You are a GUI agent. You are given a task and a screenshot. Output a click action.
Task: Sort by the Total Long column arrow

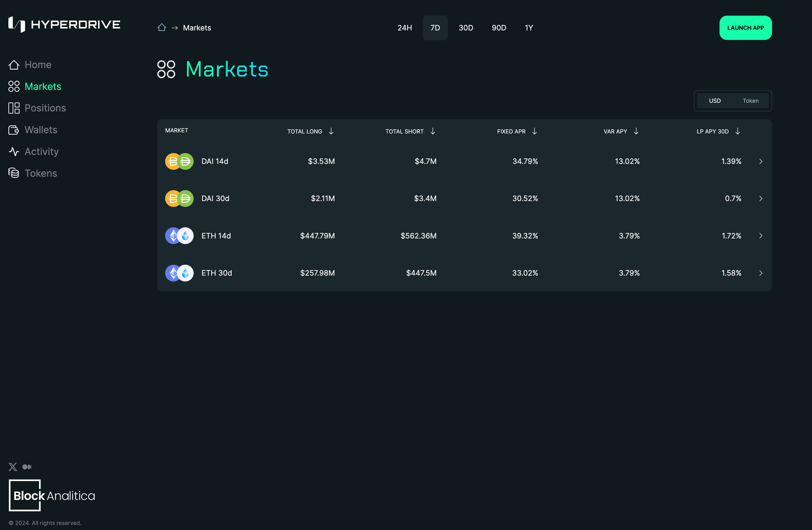331,131
